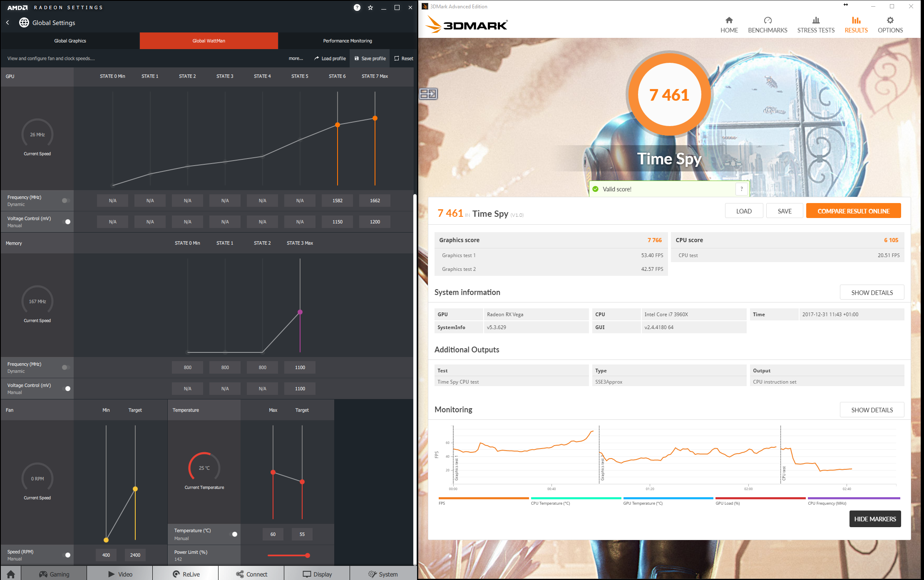Click the favorites star icon
Screen dimensions: 924x580
tap(370, 7)
